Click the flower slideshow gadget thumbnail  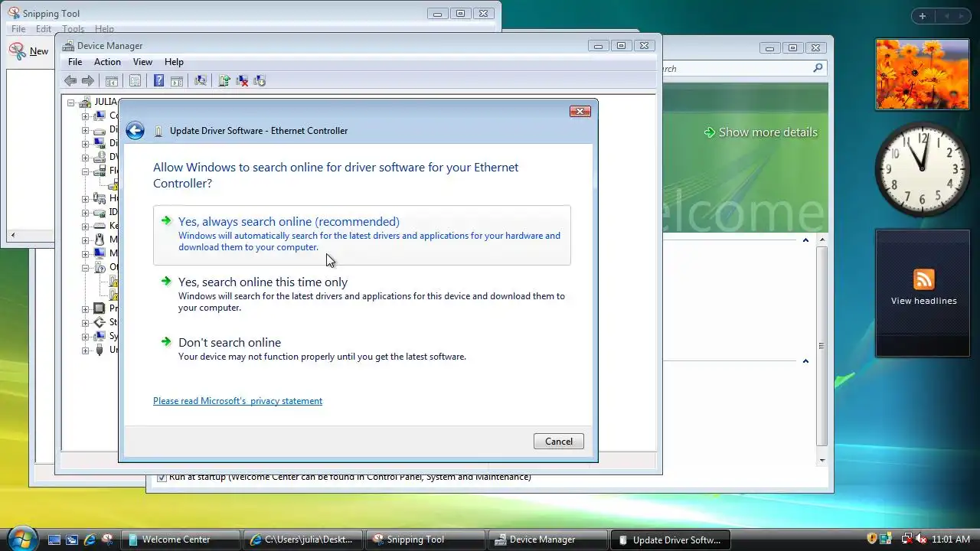922,74
